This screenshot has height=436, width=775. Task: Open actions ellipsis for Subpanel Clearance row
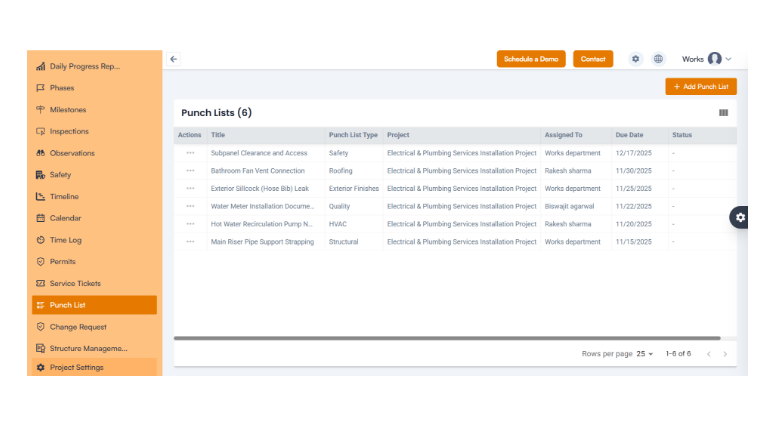point(190,153)
